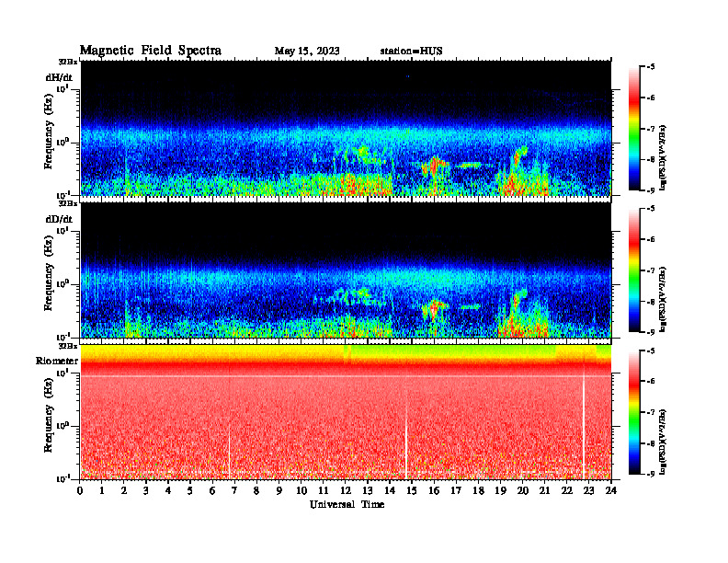Screen dimensions: 728x563
Task: Click the 'Riometer' panel label
Action: [57, 361]
